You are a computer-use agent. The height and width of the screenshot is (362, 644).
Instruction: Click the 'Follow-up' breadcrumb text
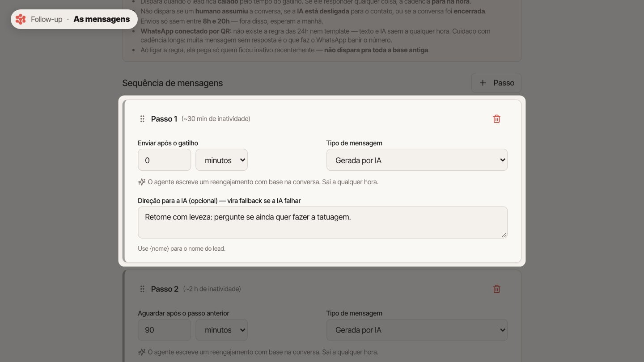tap(47, 19)
